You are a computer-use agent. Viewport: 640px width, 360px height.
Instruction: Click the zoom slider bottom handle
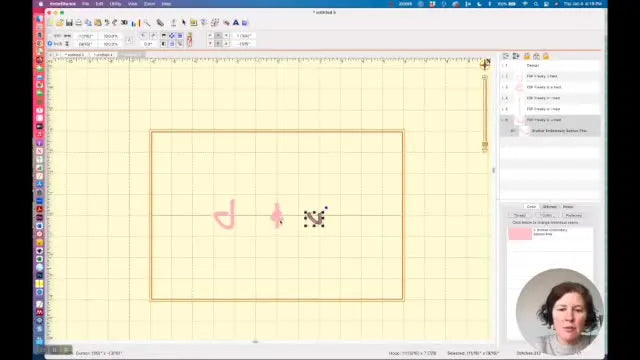(485, 144)
